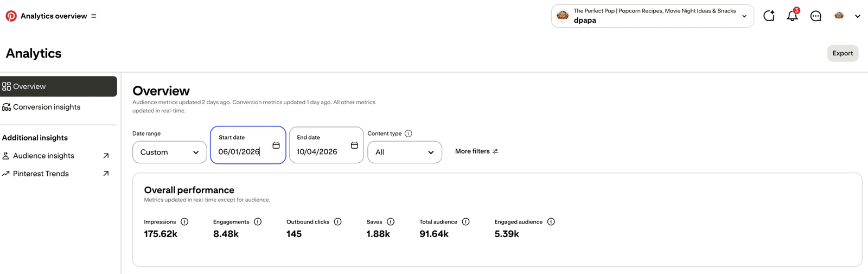This screenshot has height=274, width=868.
Task: Click the Total audience value 91.64k
Action: (434, 234)
